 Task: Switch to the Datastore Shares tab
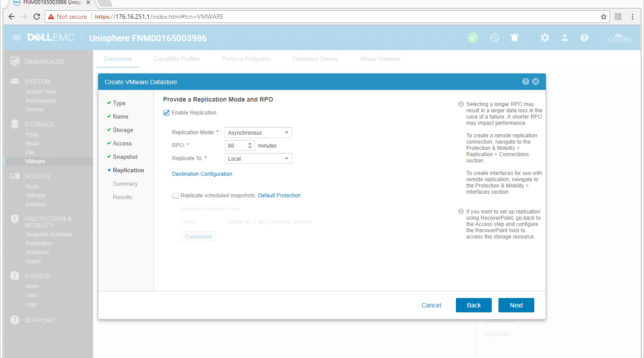[315, 59]
